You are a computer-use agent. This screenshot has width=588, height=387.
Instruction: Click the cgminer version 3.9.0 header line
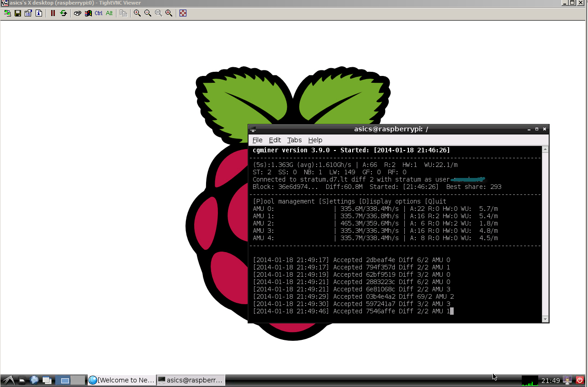pos(351,150)
